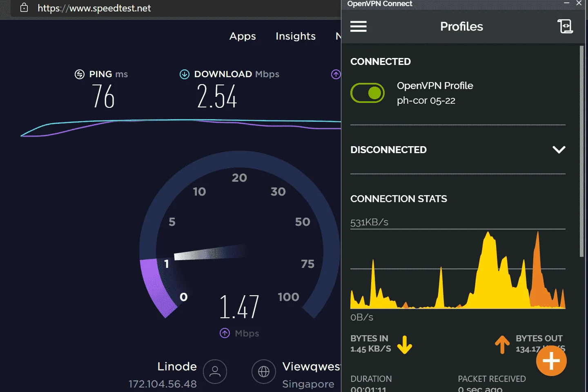Click the connection stats traffic graph
The image size is (588, 392).
[x=458, y=269]
